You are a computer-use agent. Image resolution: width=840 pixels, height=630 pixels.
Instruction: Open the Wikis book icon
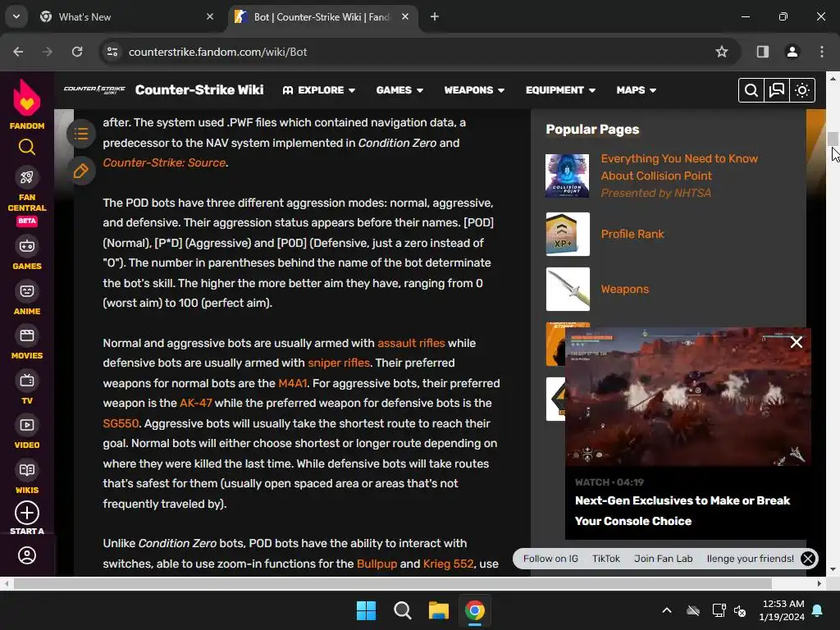pyautogui.click(x=27, y=470)
